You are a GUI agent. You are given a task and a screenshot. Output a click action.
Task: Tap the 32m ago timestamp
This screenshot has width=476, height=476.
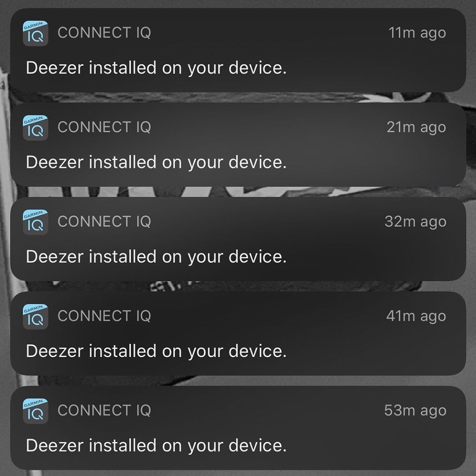click(x=415, y=222)
